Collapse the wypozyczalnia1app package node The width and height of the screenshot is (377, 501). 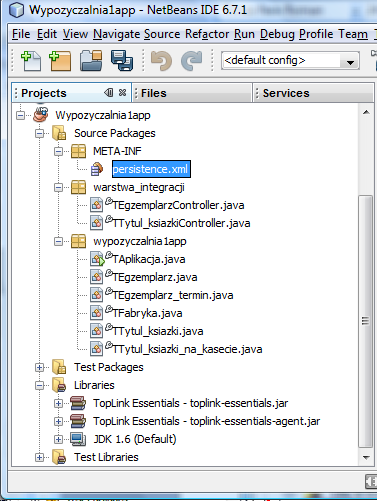(58, 241)
